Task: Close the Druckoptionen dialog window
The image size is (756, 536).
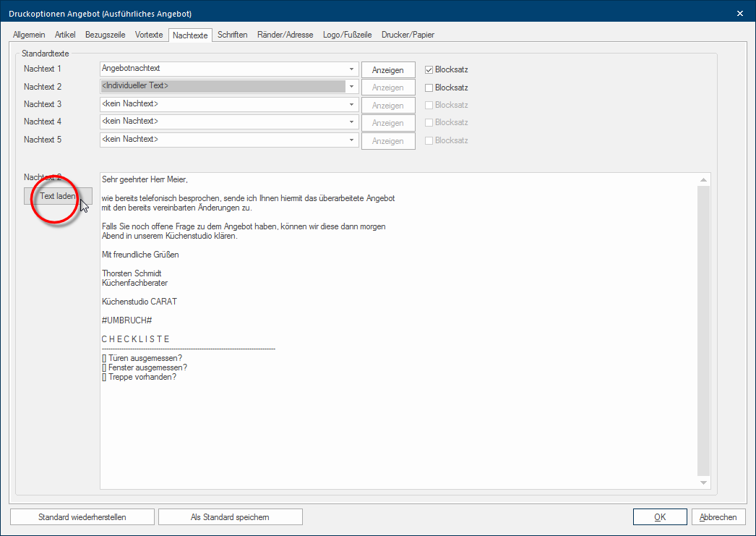Action: [x=739, y=14]
